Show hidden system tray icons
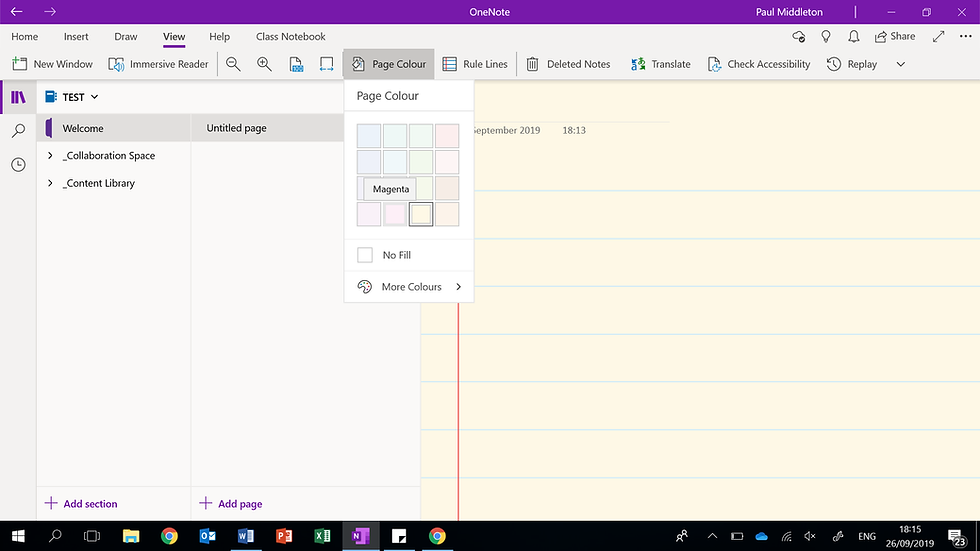 pyautogui.click(x=712, y=536)
